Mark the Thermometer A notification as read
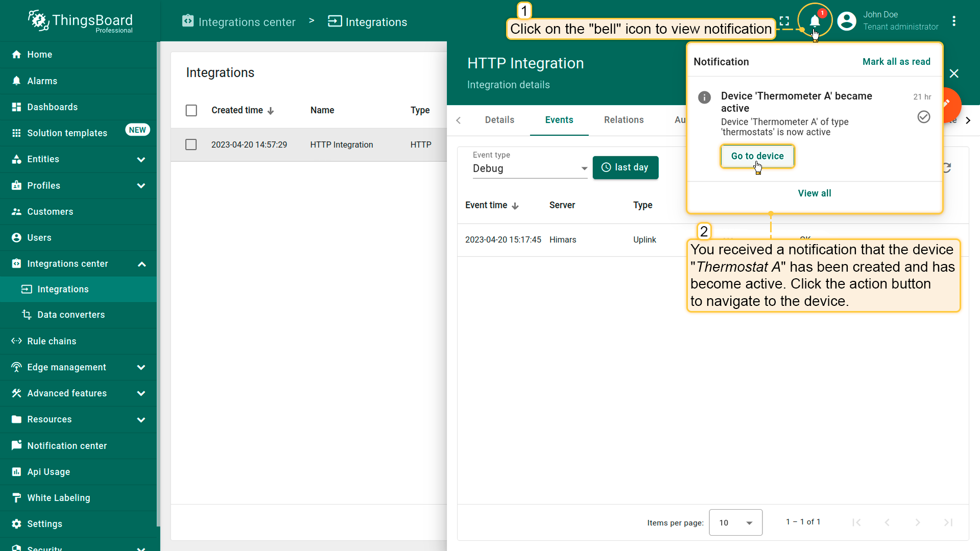The width and height of the screenshot is (980, 551). pyautogui.click(x=923, y=117)
